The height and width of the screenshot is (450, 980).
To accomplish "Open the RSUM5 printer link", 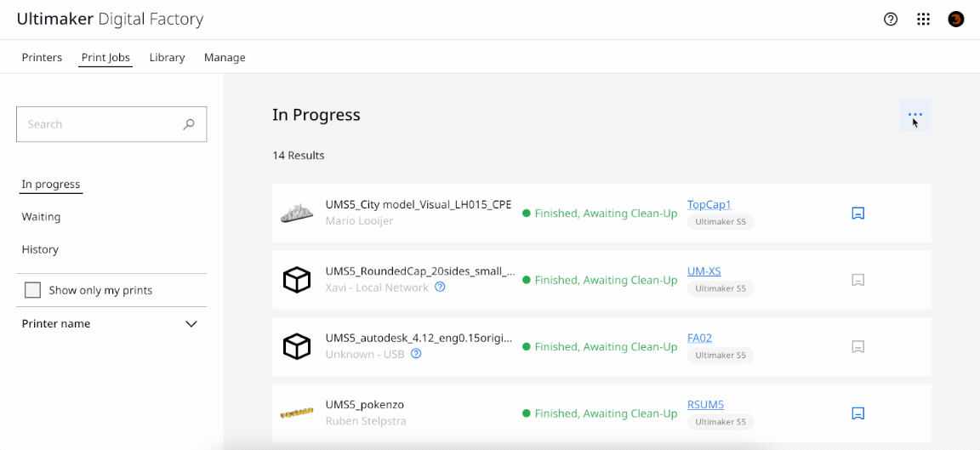I will 705,404.
